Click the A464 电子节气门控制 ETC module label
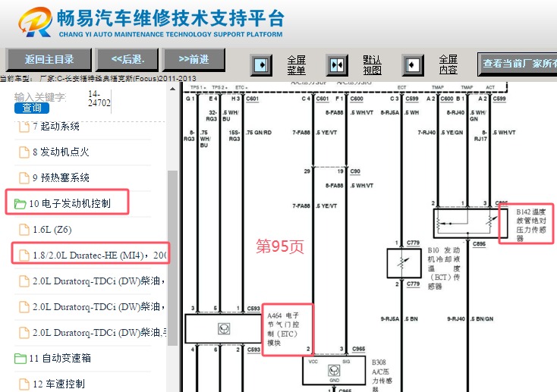 coord(283,329)
